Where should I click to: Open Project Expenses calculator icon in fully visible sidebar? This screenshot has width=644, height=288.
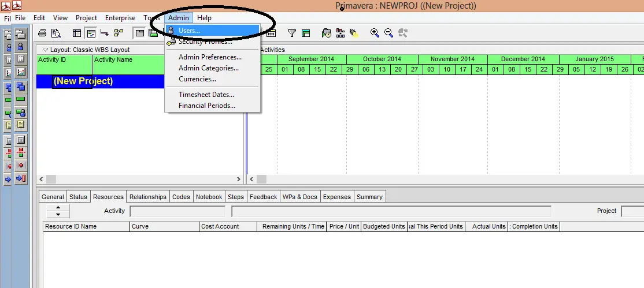(x=21, y=140)
